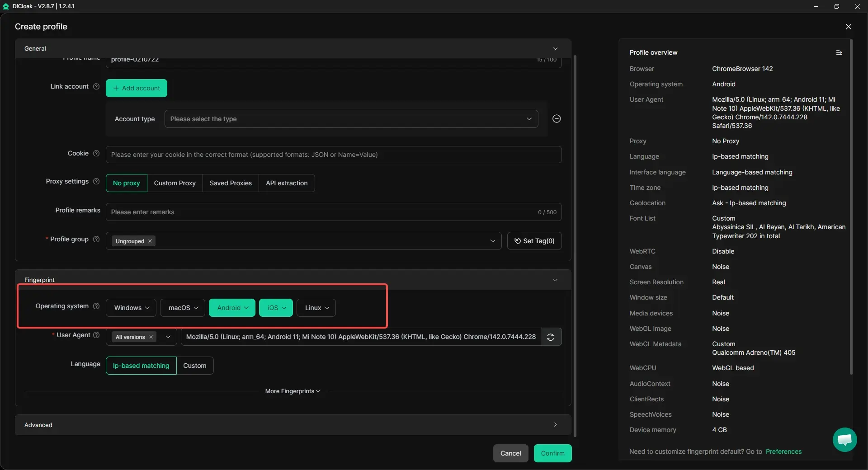Click the refresh User Agent icon
The width and height of the screenshot is (868, 470).
tap(551, 337)
